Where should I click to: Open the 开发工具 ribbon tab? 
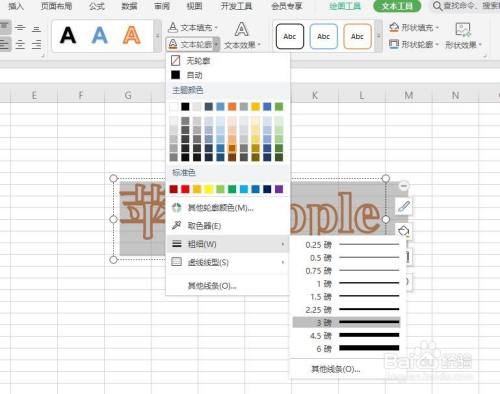pos(236,6)
